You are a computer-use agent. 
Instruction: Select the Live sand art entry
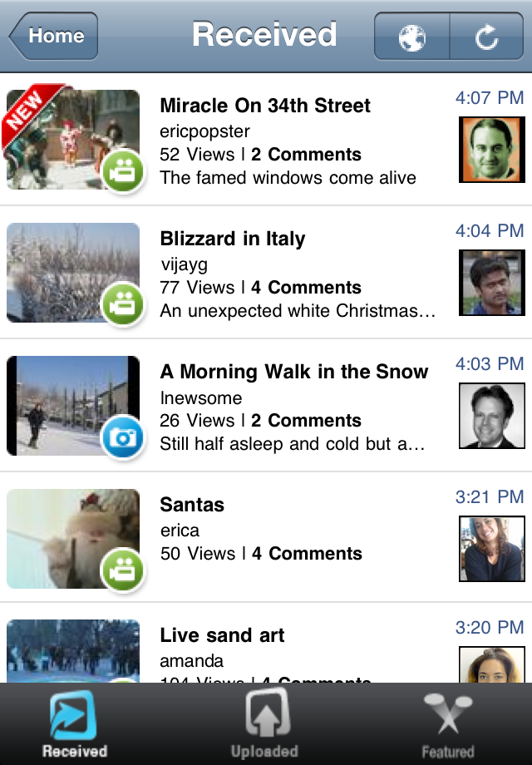pyautogui.click(x=222, y=636)
